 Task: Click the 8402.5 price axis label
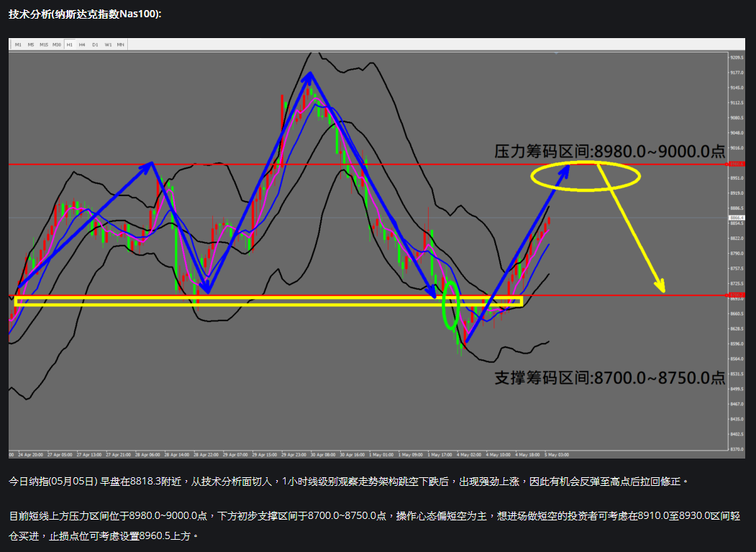point(737,434)
